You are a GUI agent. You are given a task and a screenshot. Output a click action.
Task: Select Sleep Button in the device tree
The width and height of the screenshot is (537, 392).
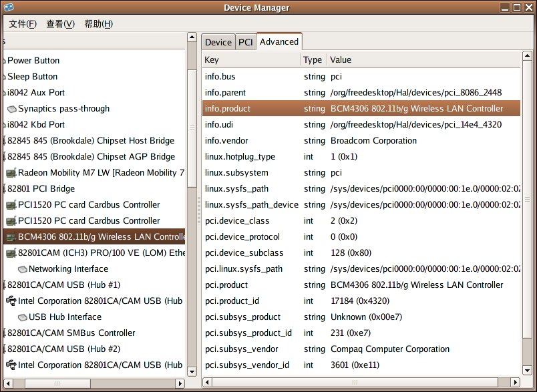tap(33, 77)
